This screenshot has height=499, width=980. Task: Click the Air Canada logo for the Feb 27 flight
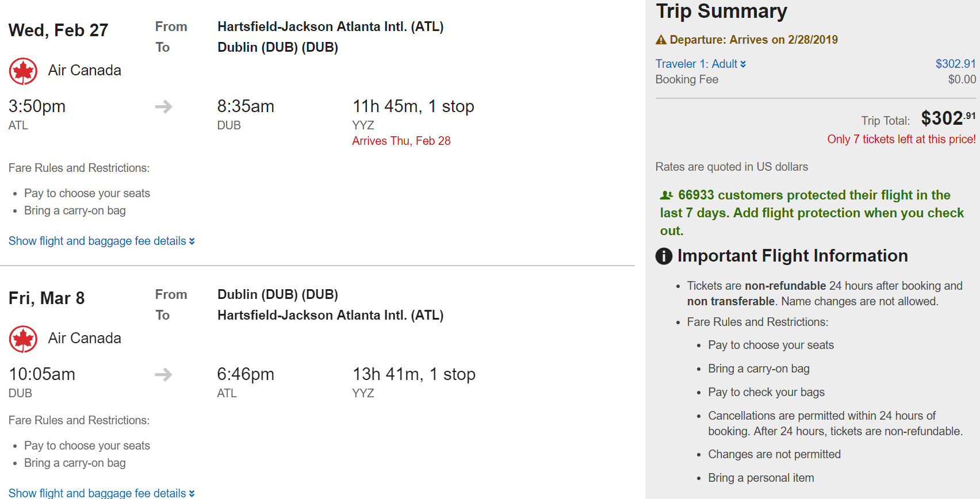23,71
